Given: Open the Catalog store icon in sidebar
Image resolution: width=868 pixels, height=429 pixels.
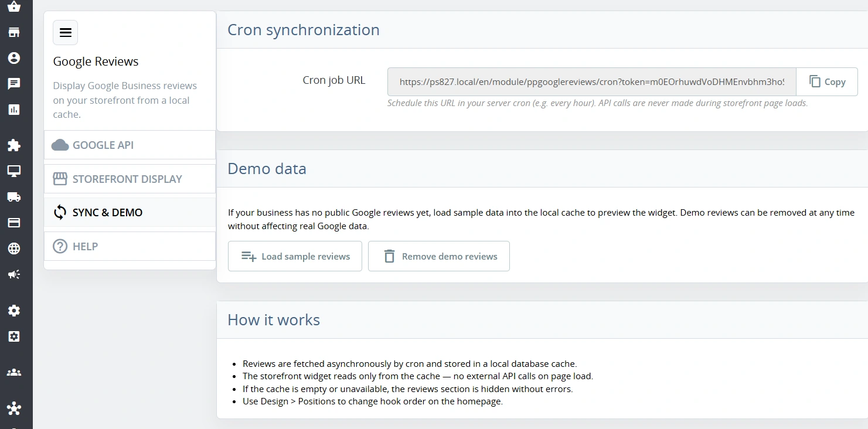Looking at the screenshot, I should tap(14, 32).
